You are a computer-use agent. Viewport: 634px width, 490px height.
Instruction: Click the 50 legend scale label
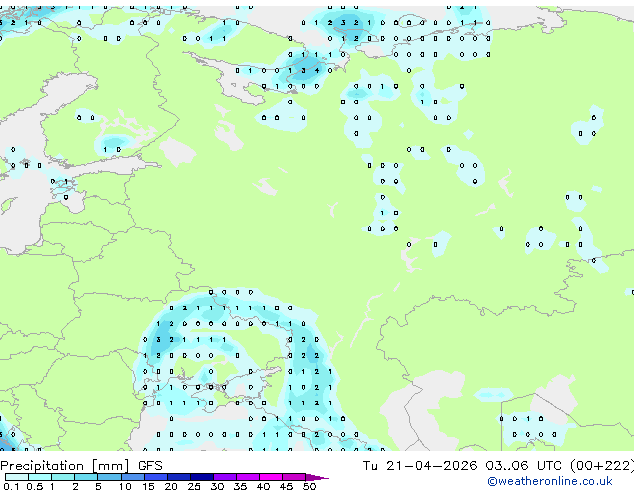point(309,486)
